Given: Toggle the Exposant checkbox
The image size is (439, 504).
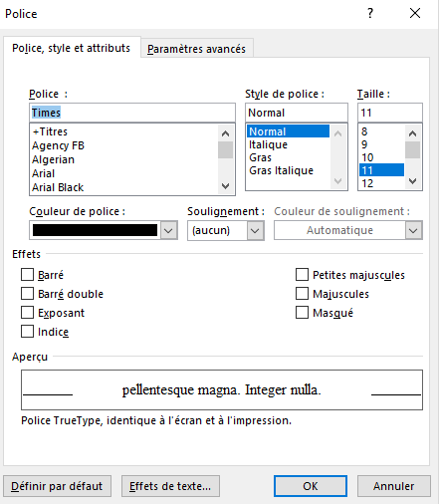Looking at the screenshot, I should click(x=27, y=313).
